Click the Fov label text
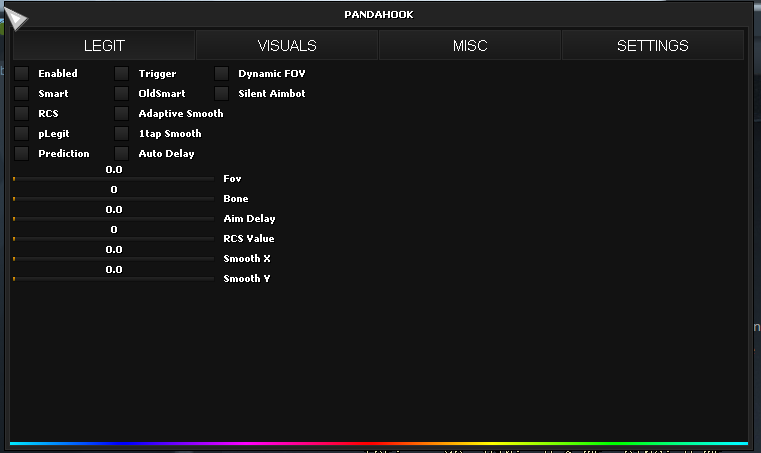 pos(232,179)
